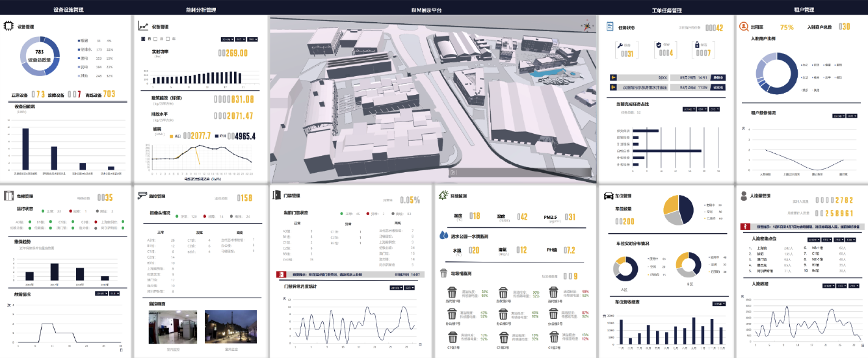Open the year dropdown in the energy panel
Image resolution: width=868 pixels, height=358 pixels.
pos(228,39)
